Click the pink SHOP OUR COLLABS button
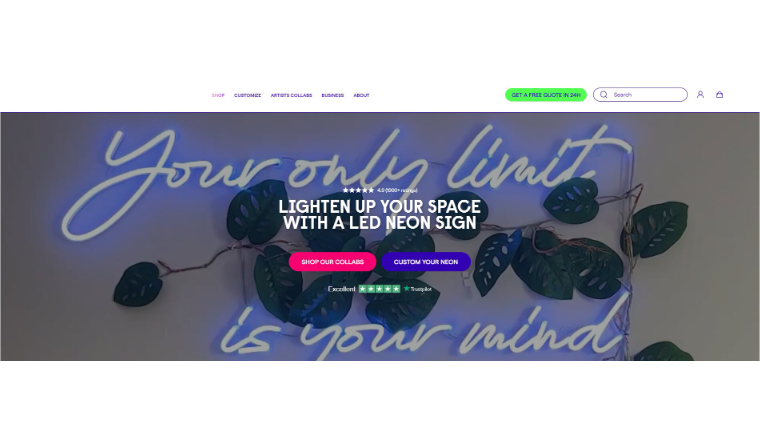This screenshot has width=760, height=440. pos(332,262)
